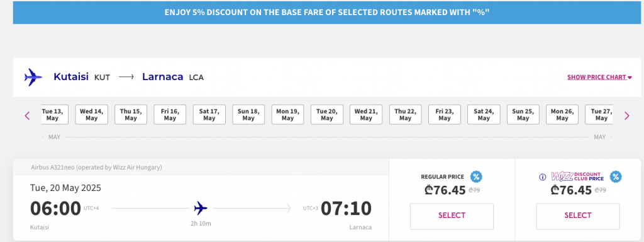Click the percent badge next to Discount Club Price
This screenshot has width=644, height=242.
coord(616,177)
